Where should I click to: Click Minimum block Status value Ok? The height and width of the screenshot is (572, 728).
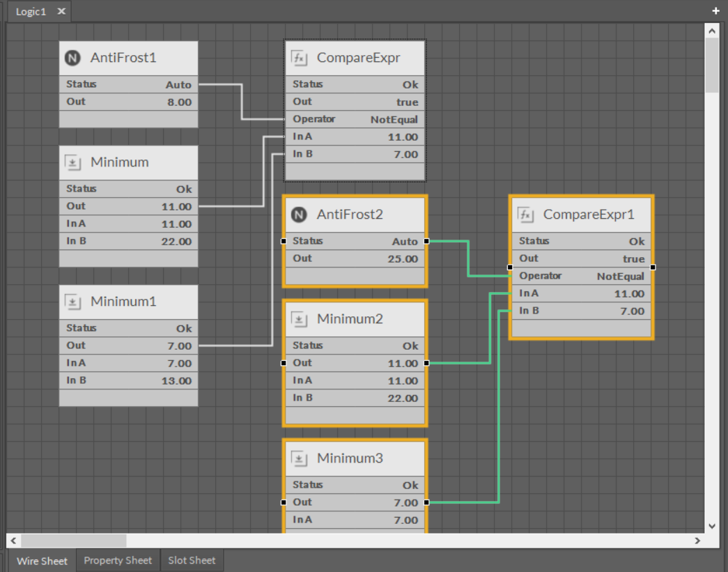coord(184,189)
